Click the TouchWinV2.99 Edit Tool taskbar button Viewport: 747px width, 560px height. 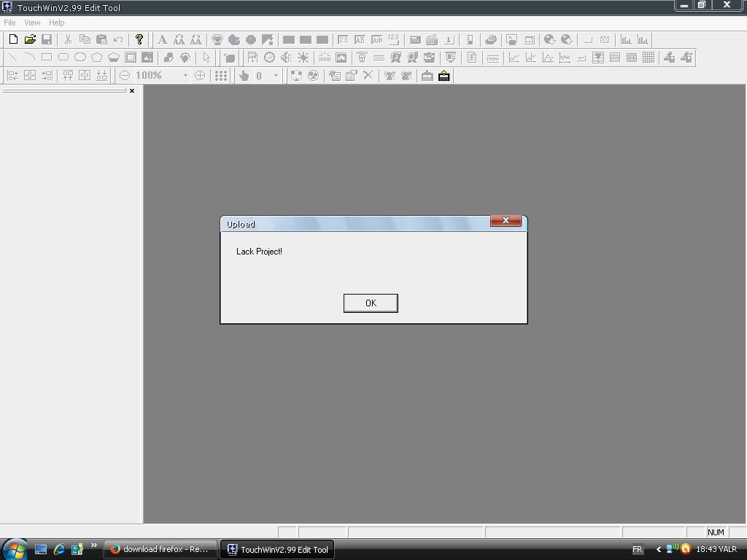pyautogui.click(x=277, y=549)
